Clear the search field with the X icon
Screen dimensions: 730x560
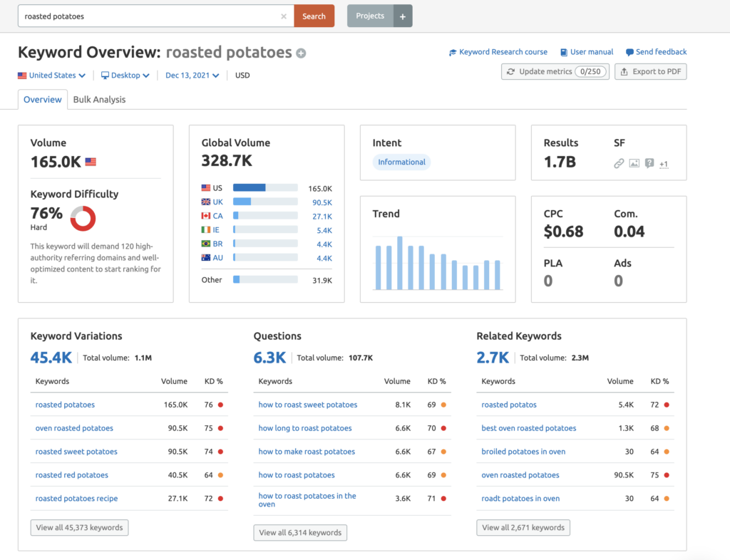click(x=284, y=16)
